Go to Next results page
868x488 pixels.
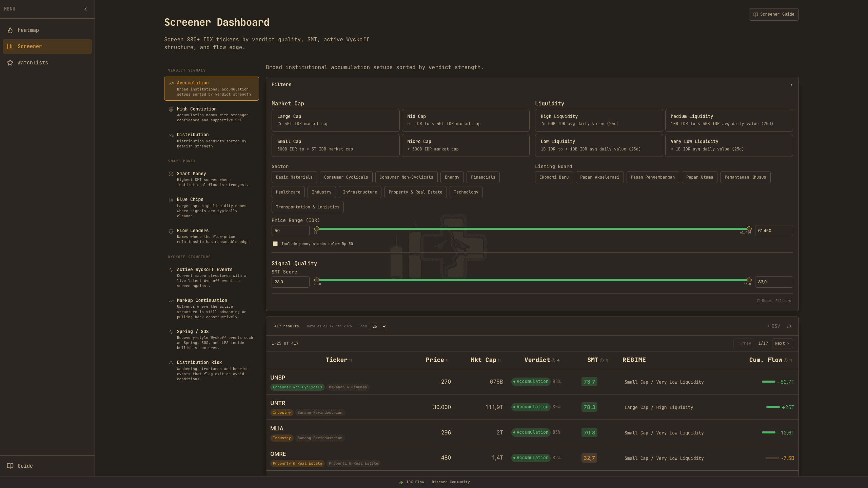click(x=782, y=343)
